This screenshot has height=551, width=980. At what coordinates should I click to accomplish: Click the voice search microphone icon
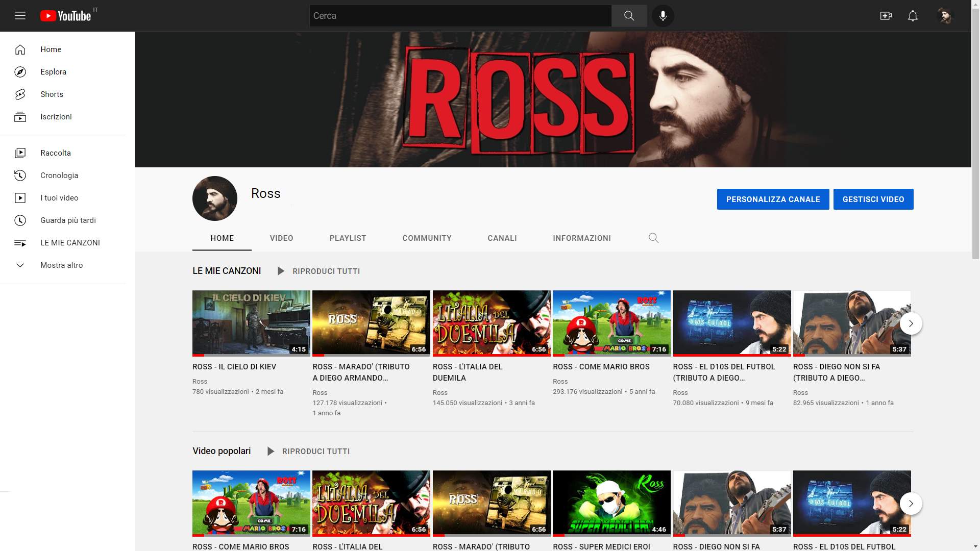coord(663,16)
